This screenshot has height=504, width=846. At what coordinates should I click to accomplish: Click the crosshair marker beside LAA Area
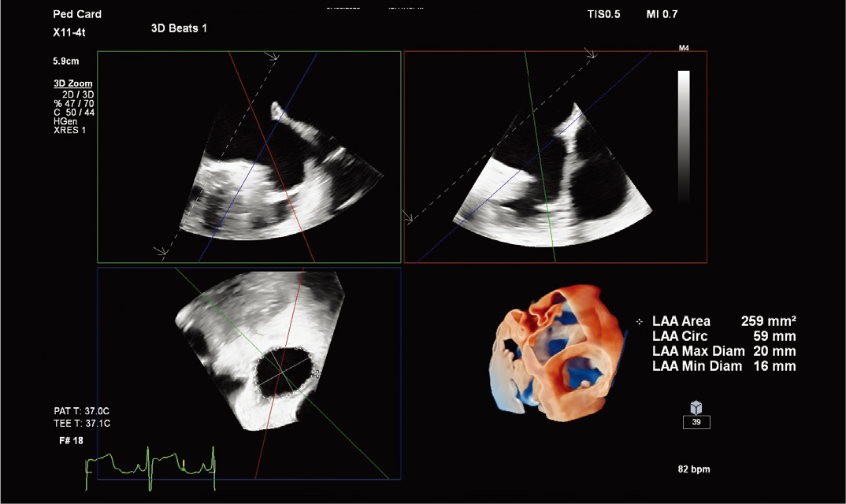click(x=639, y=321)
